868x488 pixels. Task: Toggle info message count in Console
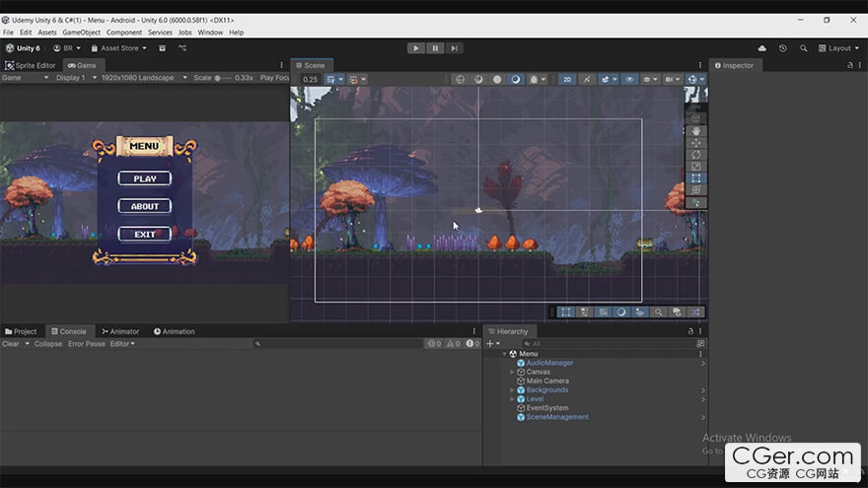tap(435, 344)
